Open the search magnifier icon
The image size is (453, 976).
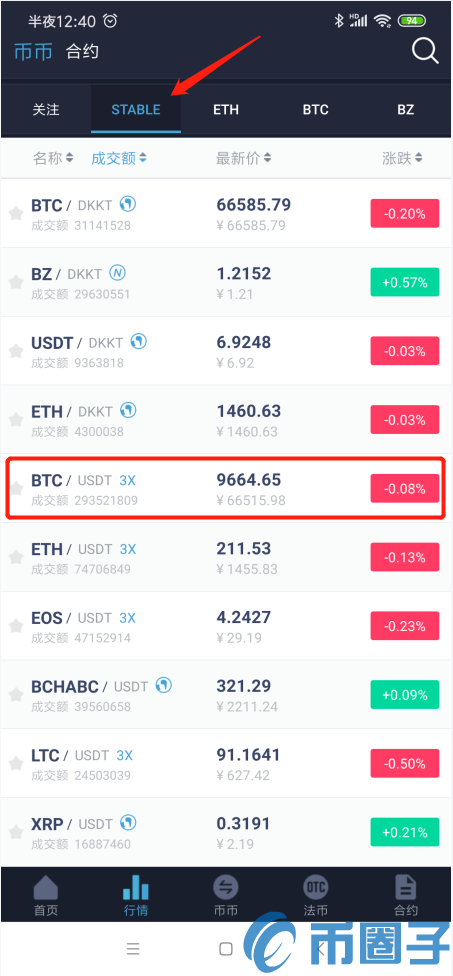[425, 50]
